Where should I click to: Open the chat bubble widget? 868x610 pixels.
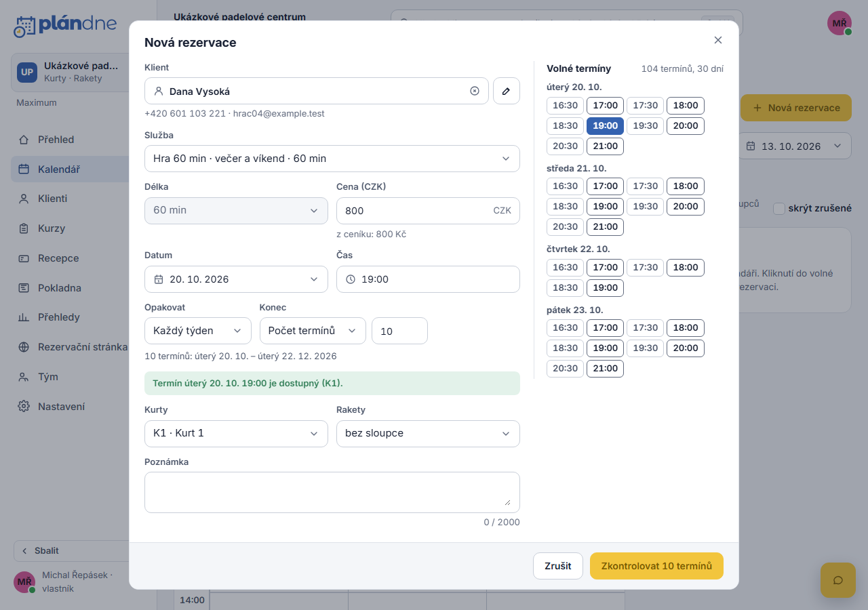(x=838, y=580)
